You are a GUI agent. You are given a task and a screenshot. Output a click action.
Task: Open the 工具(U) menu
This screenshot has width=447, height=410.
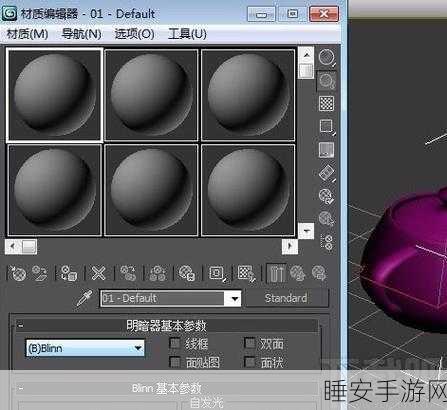pyautogui.click(x=188, y=34)
